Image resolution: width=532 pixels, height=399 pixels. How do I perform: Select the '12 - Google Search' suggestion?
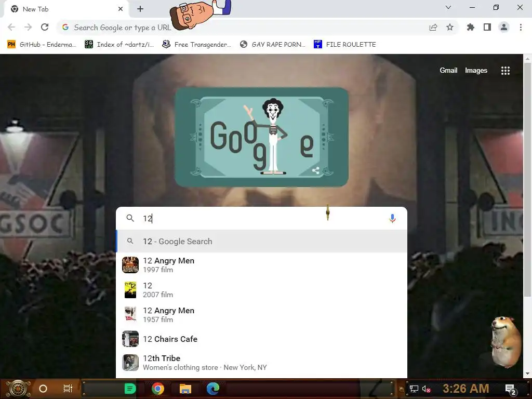tap(261, 241)
